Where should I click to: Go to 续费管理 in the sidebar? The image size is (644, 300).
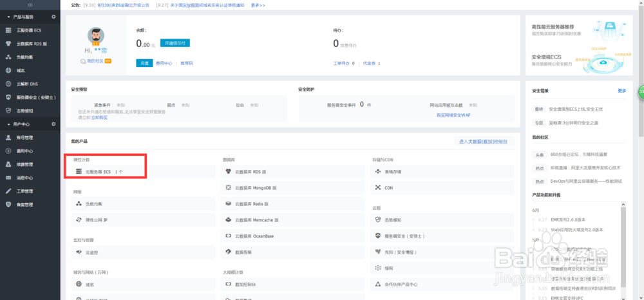(x=30, y=164)
